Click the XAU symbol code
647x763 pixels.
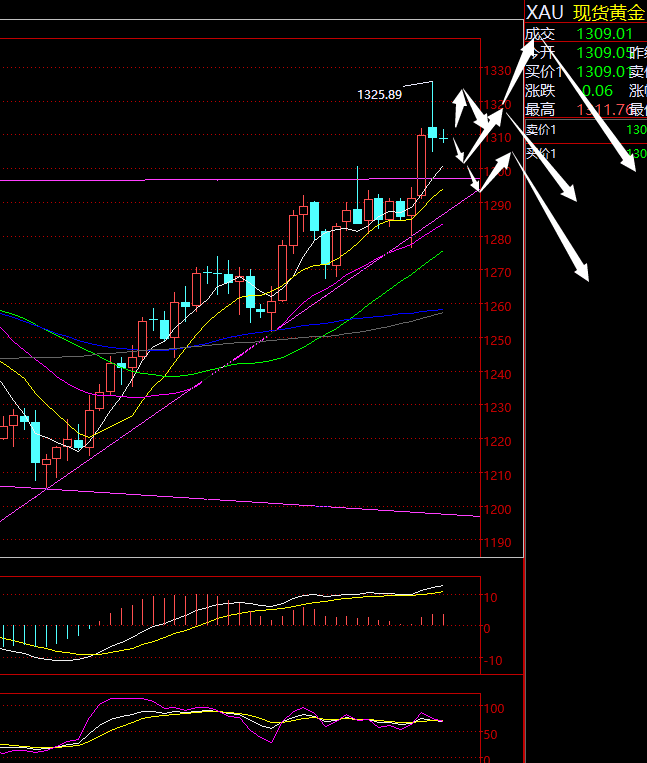[544, 12]
